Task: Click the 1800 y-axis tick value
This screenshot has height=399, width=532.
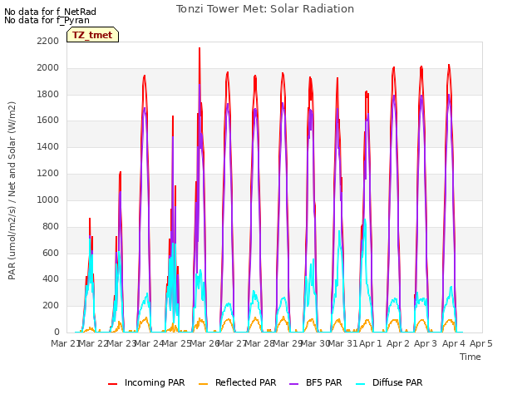Action: coord(48,94)
